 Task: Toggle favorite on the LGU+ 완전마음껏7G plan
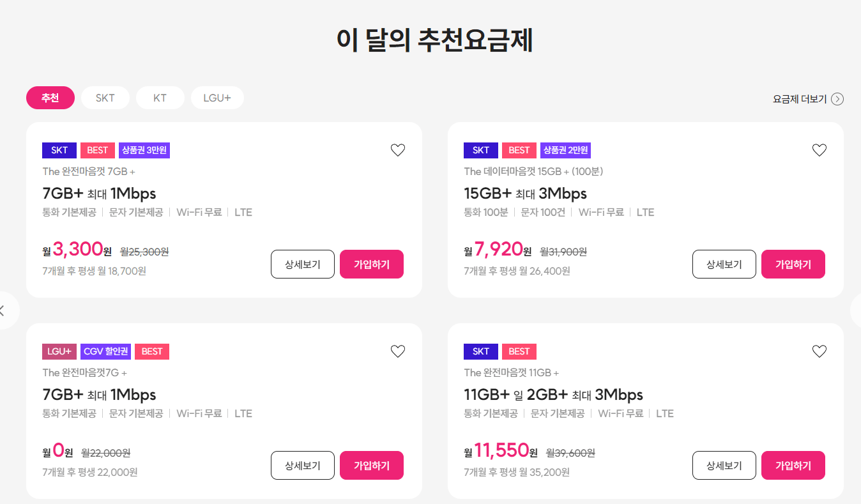(397, 351)
